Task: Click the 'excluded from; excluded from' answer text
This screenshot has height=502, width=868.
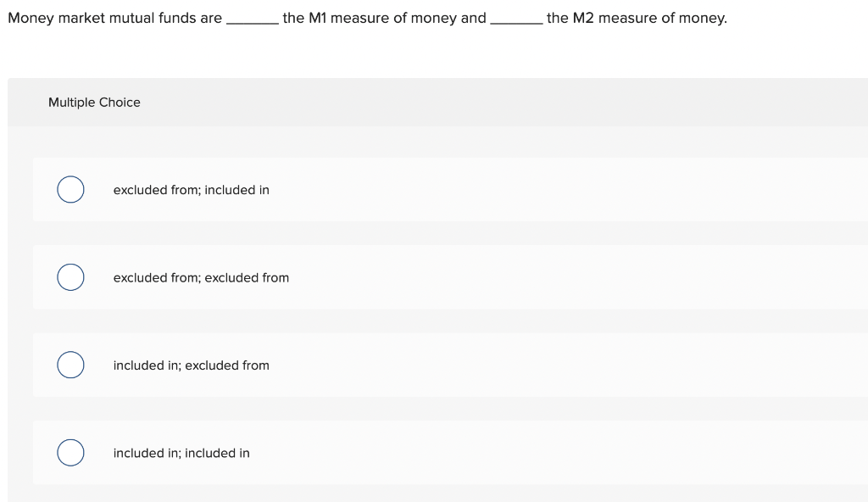Action: [x=201, y=277]
